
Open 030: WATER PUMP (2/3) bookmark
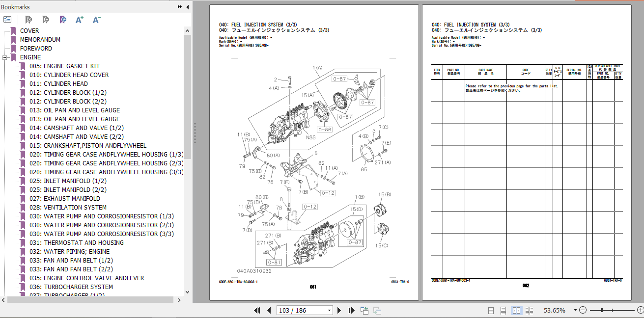(102, 225)
